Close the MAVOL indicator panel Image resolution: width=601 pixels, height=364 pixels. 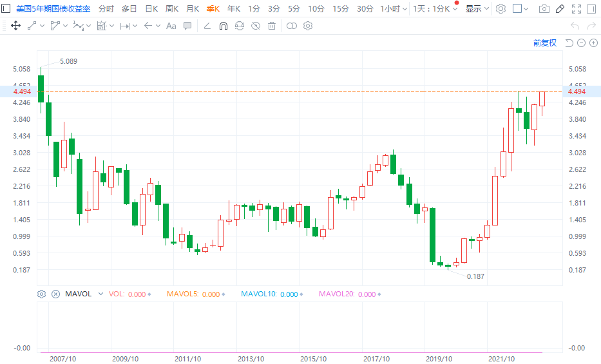[55, 294]
